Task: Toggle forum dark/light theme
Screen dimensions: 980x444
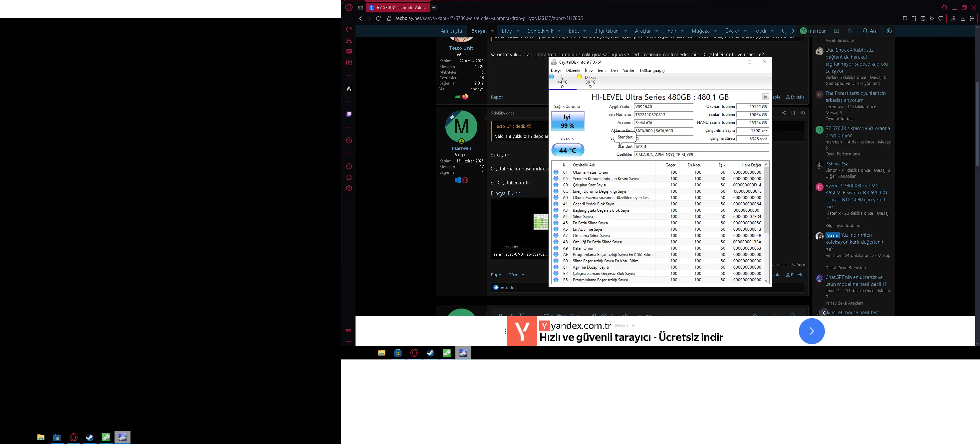Action: click(889, 31)
